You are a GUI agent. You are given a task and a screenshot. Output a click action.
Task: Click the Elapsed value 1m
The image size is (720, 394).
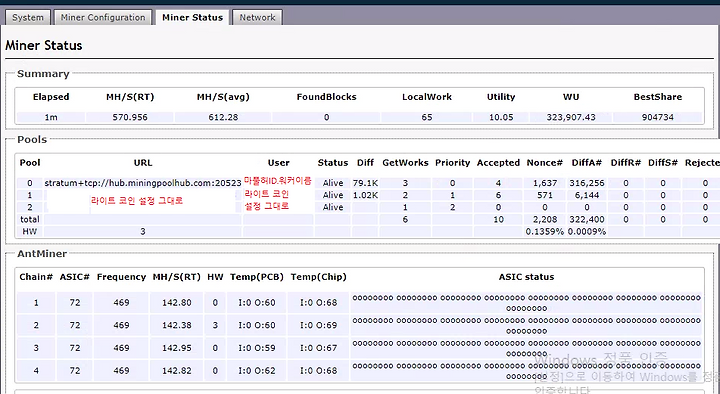(51, 117)
